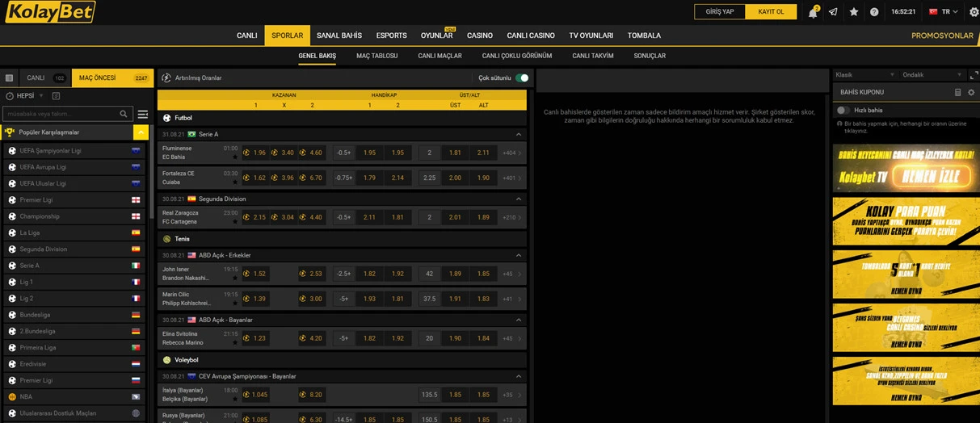Image resolution: width=980 pixels, height=423 pixels.
Task: Collapse the Segunda Division league group
Action: 519,199
